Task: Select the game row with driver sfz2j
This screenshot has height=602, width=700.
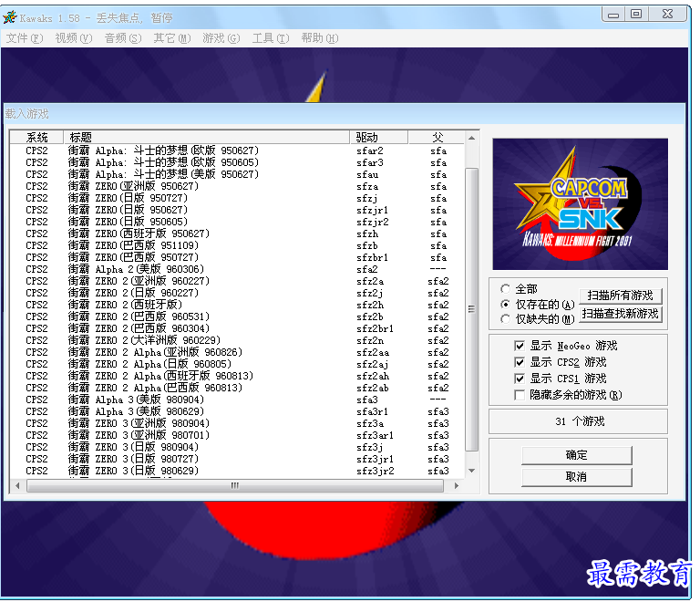Action: point(237,293)
